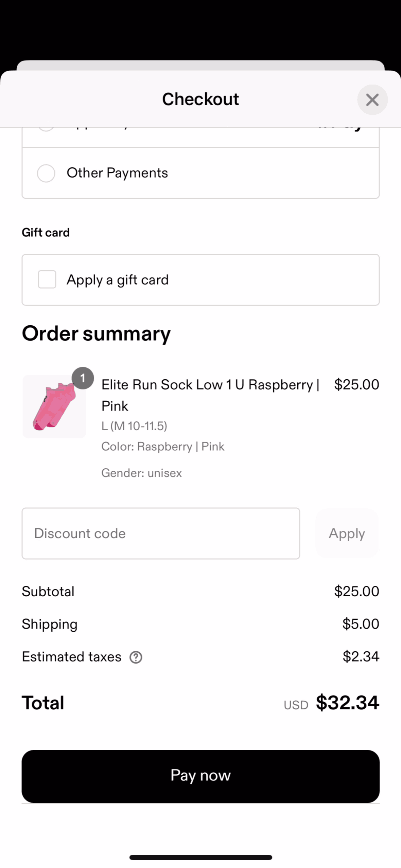Click the Estimated taxes $2.34 amount
The width and height of the screenshot is (401, 868).
(361, 656)
